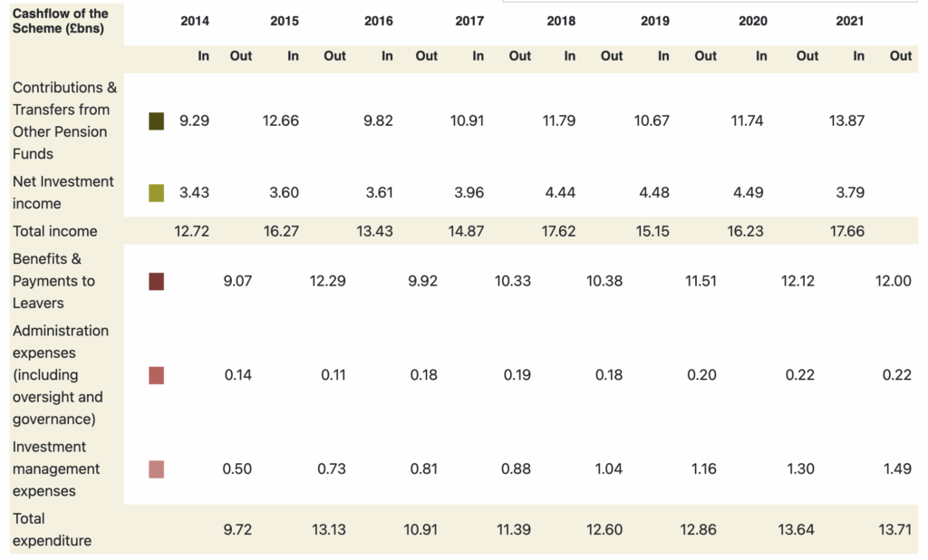Click the Administration expenses red color swatch
The height and width of the screenshot is (560, 928).
pos(157,375)
